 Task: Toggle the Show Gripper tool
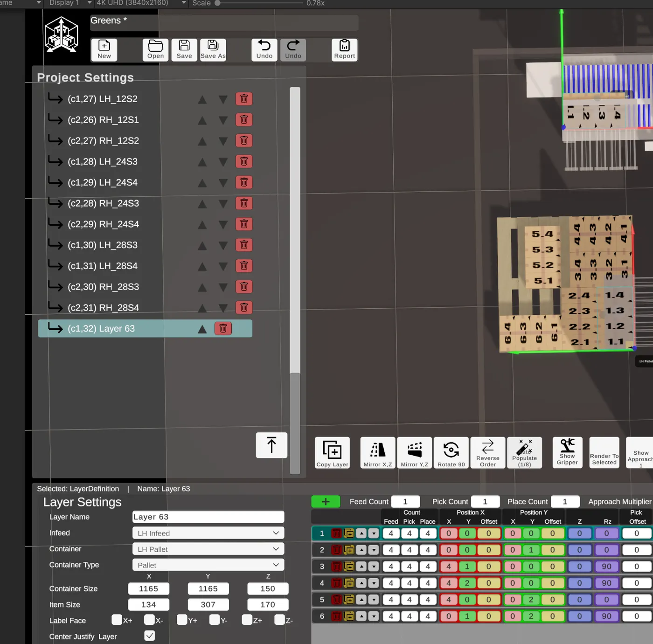[567, 452]
